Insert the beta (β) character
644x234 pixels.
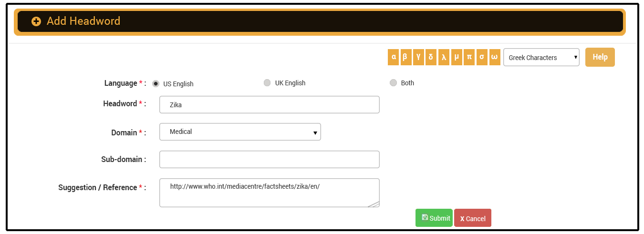tap(405, 57)
